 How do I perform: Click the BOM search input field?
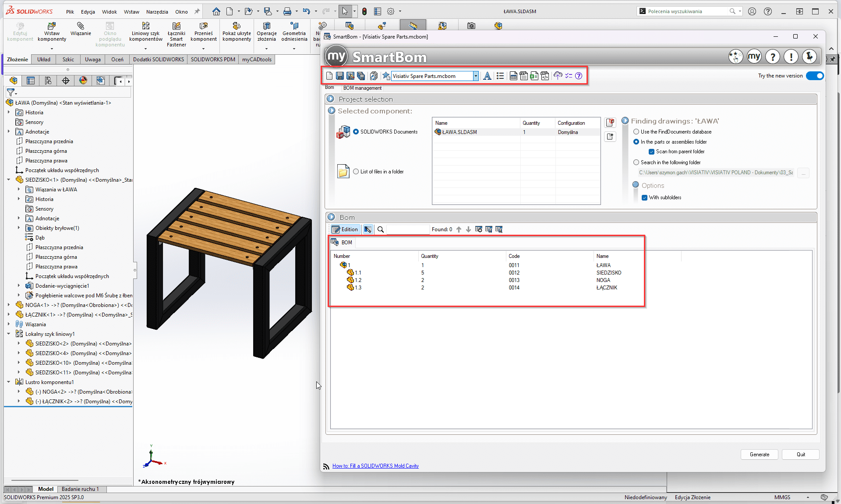click(407, 229)
